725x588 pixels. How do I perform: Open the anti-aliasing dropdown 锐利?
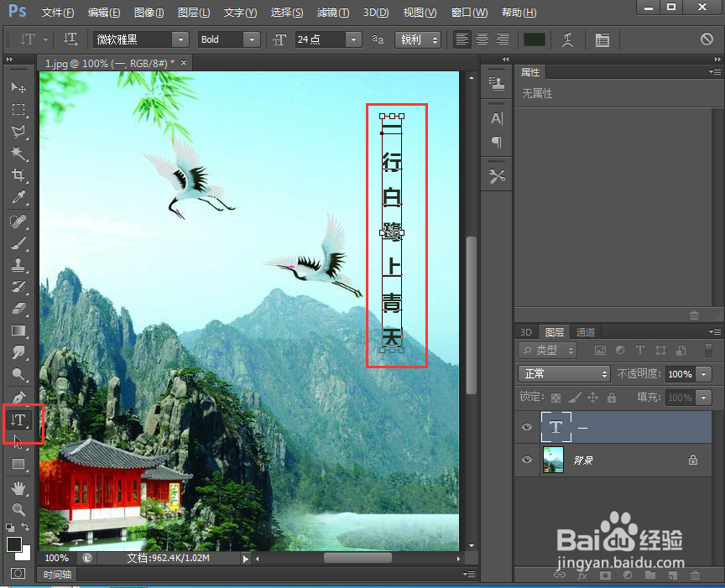(418, 39)
